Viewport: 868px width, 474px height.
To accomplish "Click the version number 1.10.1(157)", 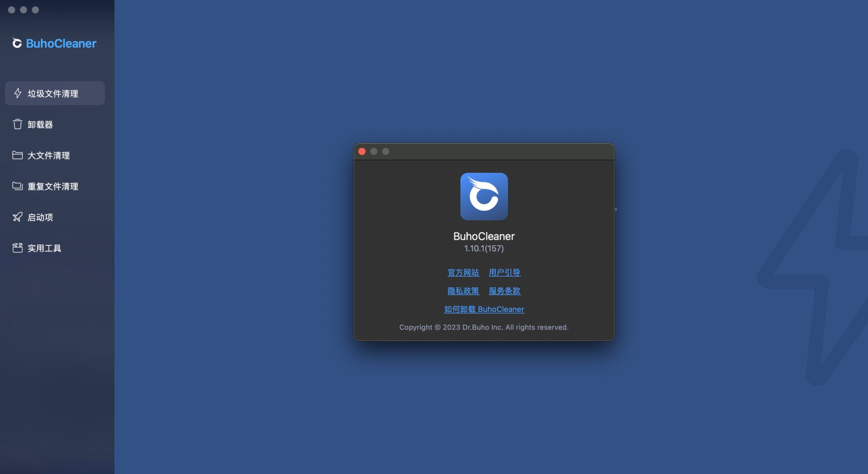I will click(x=484, y=248).
